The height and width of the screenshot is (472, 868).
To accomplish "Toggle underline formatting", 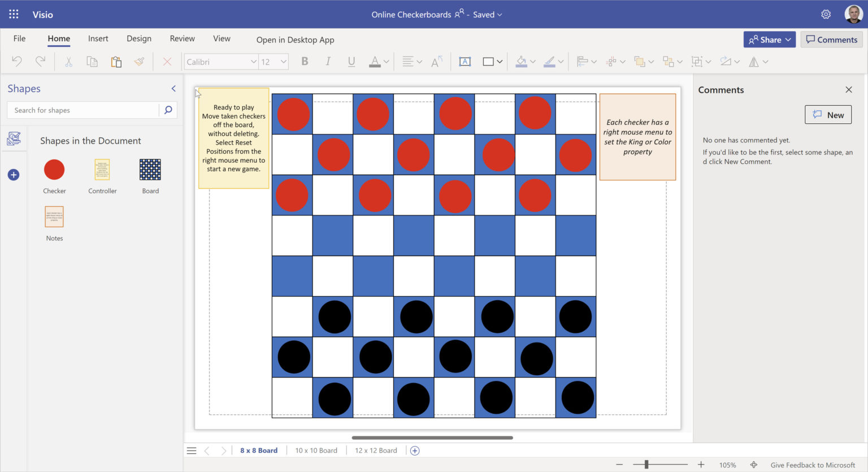I will 351,61.
